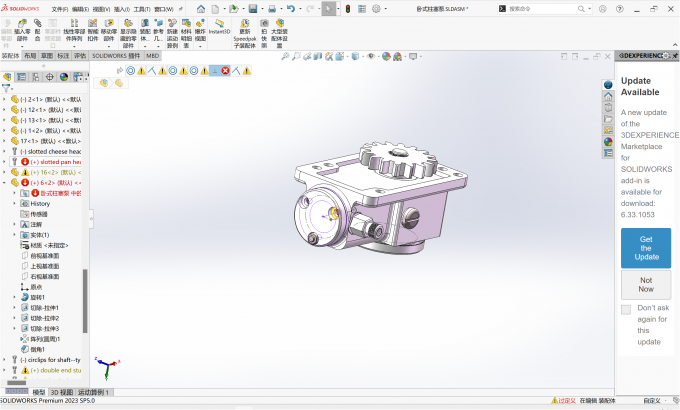Click the Appearances color ball in task pane

click(x=608, y=141)
